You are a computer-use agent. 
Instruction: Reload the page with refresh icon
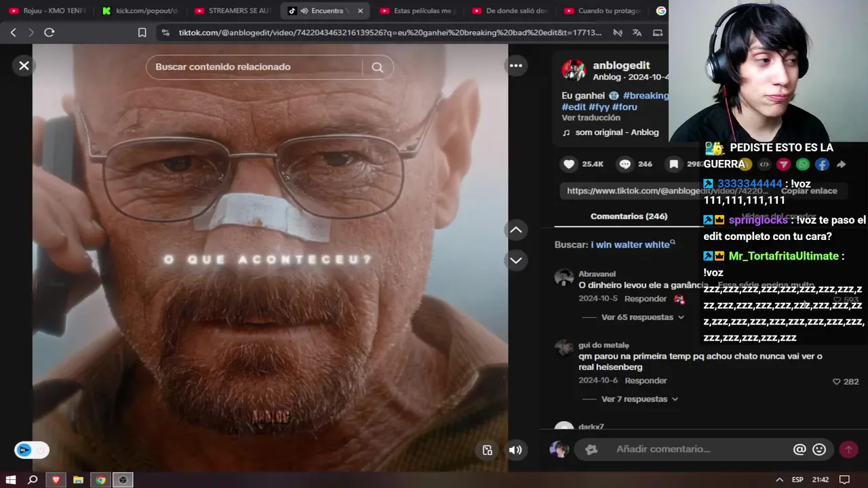coord(49,33)
